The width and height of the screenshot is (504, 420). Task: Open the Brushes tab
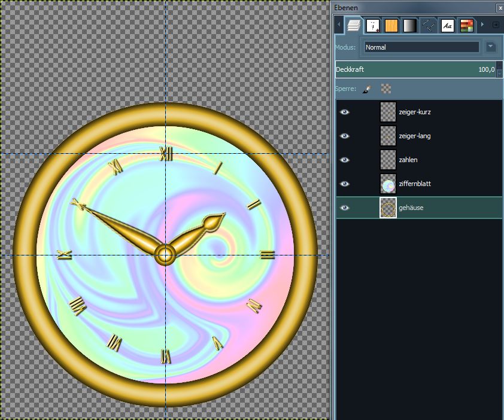(373, 26)
